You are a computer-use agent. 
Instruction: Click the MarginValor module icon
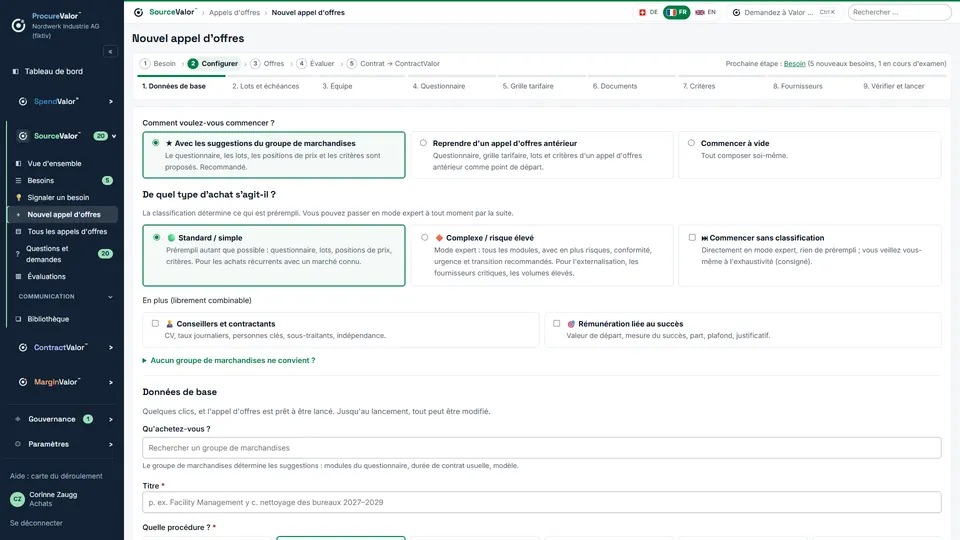coord(23,382)
